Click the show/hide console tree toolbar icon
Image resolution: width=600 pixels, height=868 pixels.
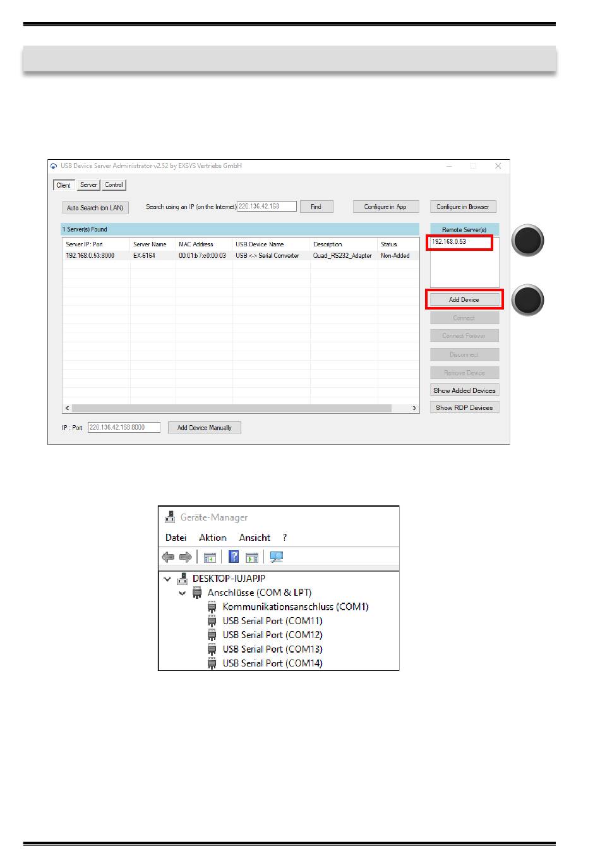pyautogui.click(x=210, y=557)
